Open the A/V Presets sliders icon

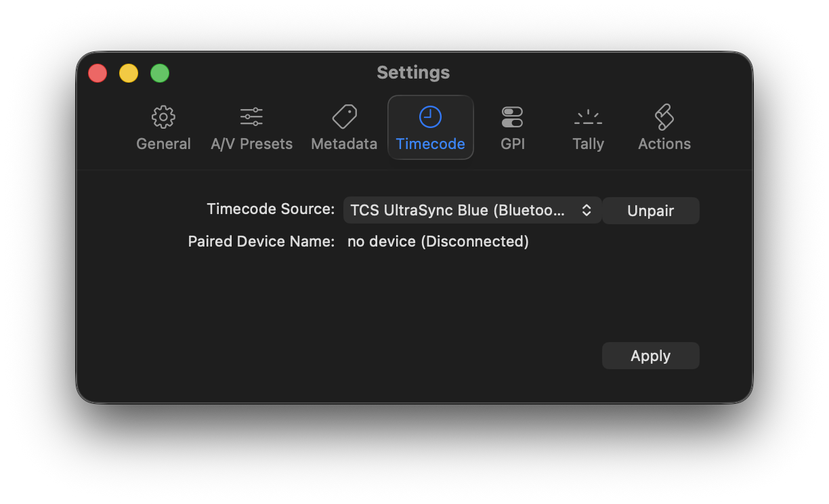(x=251, y=117)
